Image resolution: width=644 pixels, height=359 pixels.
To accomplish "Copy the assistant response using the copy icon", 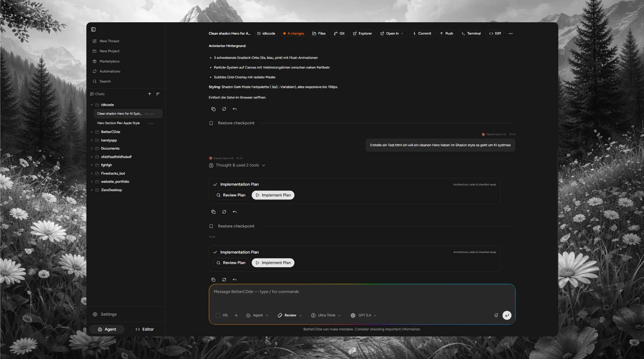I will 213,109.
